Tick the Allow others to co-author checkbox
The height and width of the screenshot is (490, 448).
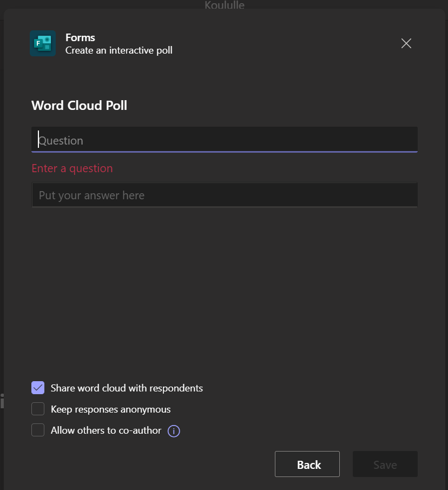pyautogui.click(x=38, y=430)
